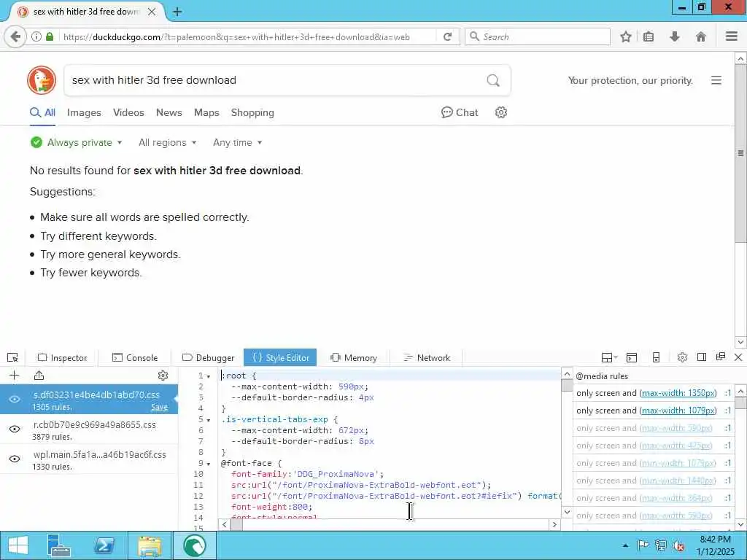Click the toolbar Search box
This screenshot has width=747, height=560.
[x=538, y=36]
